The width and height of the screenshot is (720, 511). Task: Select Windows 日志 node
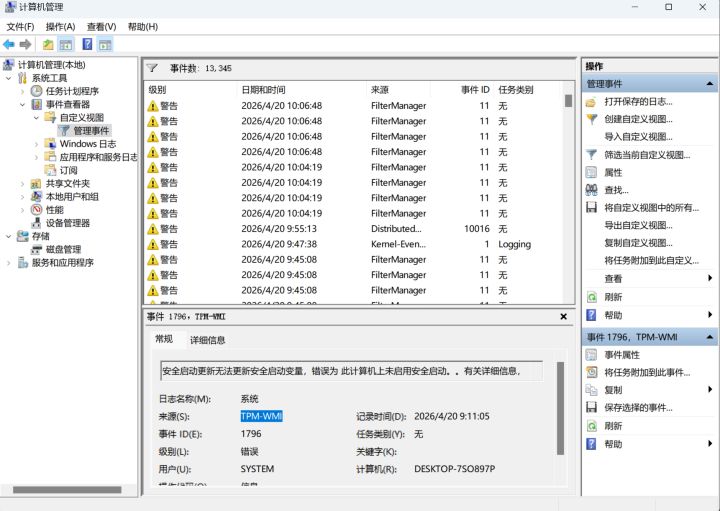[88, 144]
